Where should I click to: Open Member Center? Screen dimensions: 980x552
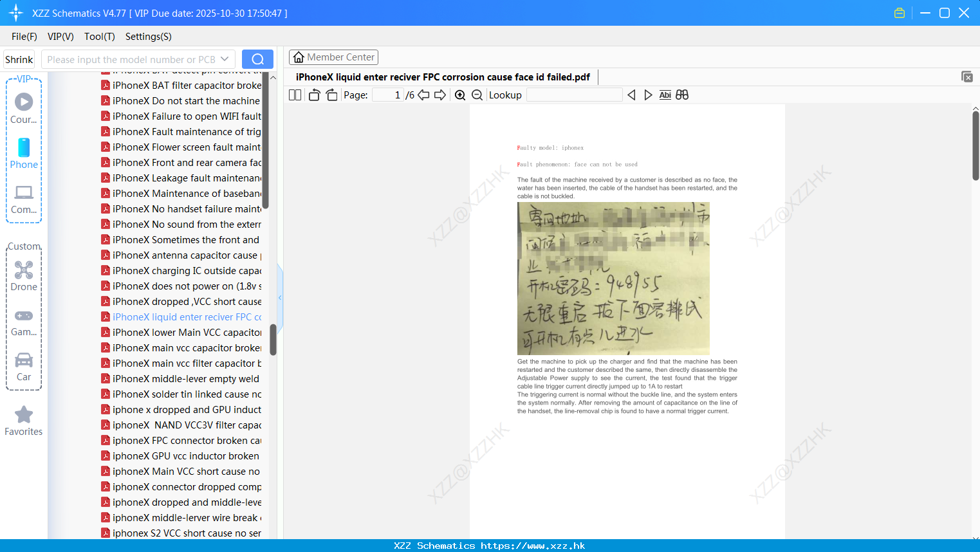[x=333, y=57]
